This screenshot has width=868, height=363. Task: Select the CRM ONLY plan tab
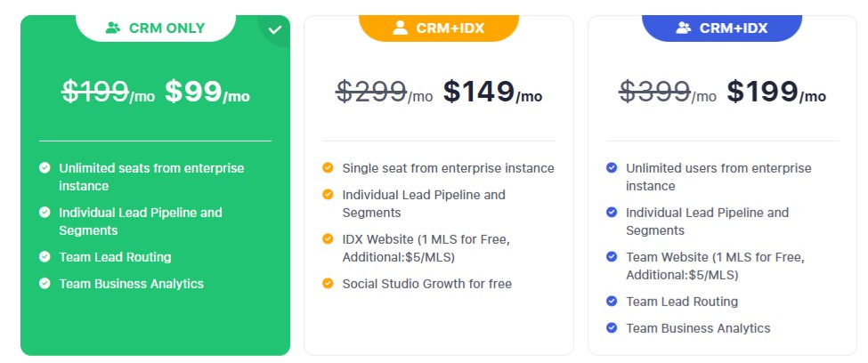(x=156, y=28)
